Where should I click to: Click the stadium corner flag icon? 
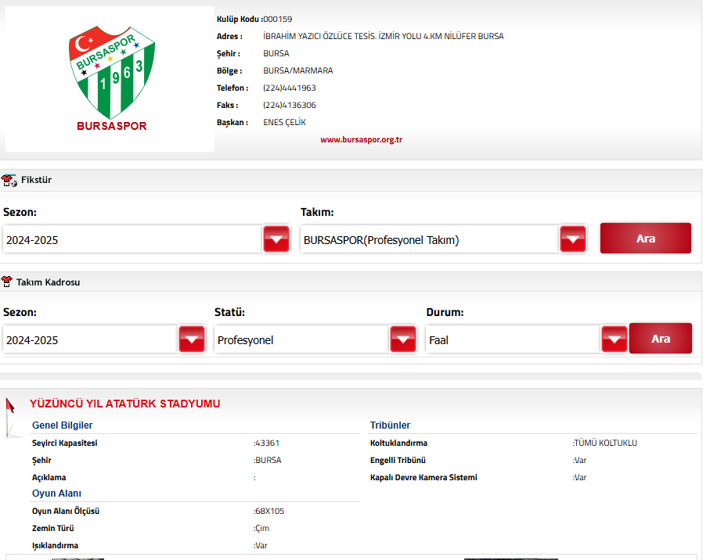click(x=10, y=415)
